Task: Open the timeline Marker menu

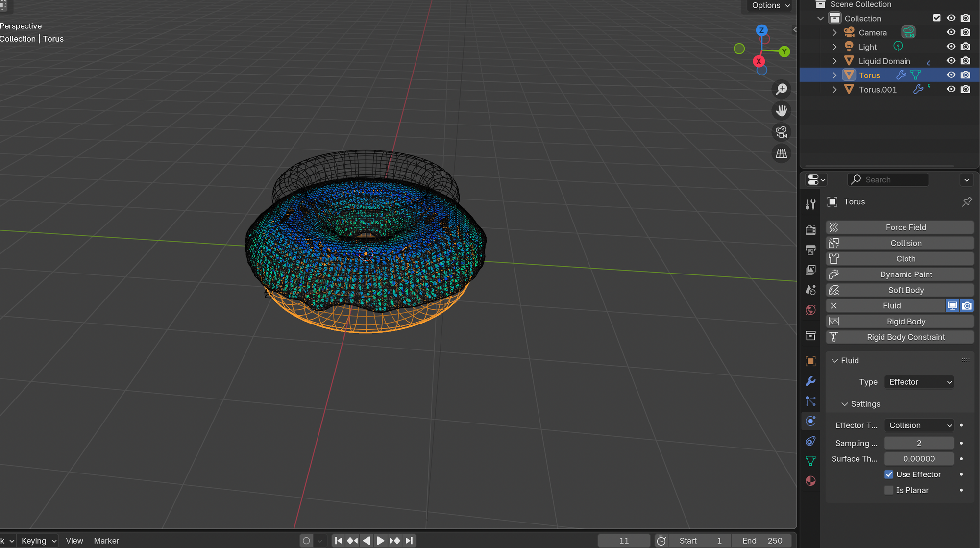Action: click(106, 541)
